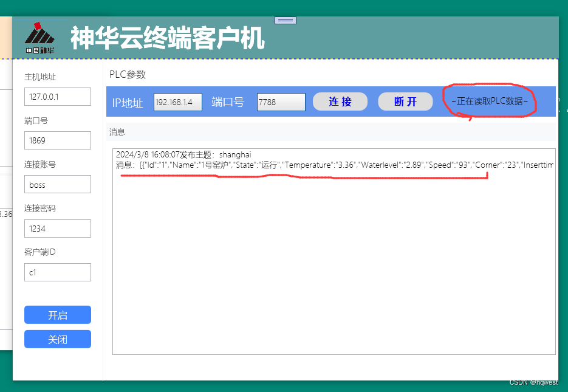Viewport: 568px width, 392px height.
Task: Click the 断开 button in the PLC bar
Action: click(405, 101)
